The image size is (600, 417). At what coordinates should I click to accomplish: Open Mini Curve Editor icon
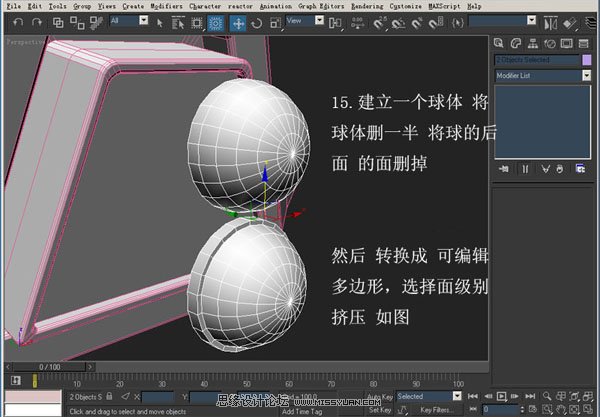[16, 381]
